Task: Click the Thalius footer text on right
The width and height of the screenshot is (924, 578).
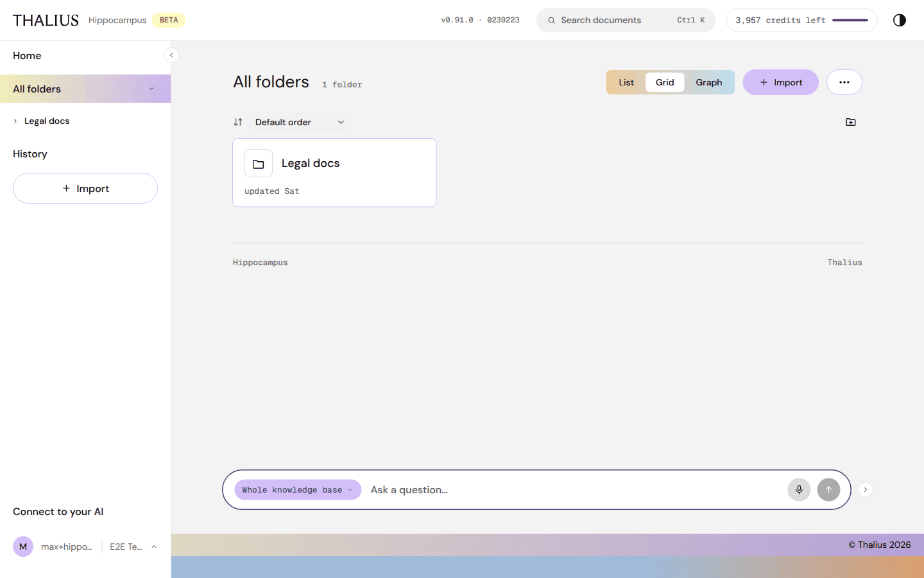Action: point(844,263)
